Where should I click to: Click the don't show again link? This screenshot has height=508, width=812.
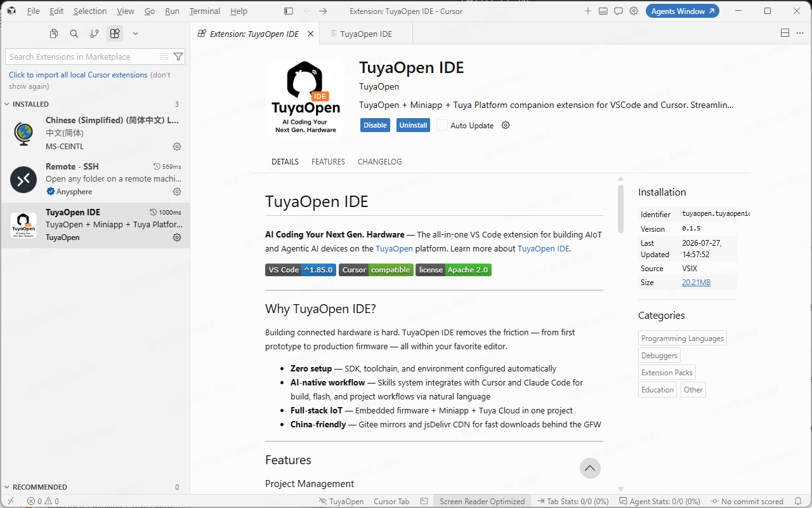coord(89,80)
